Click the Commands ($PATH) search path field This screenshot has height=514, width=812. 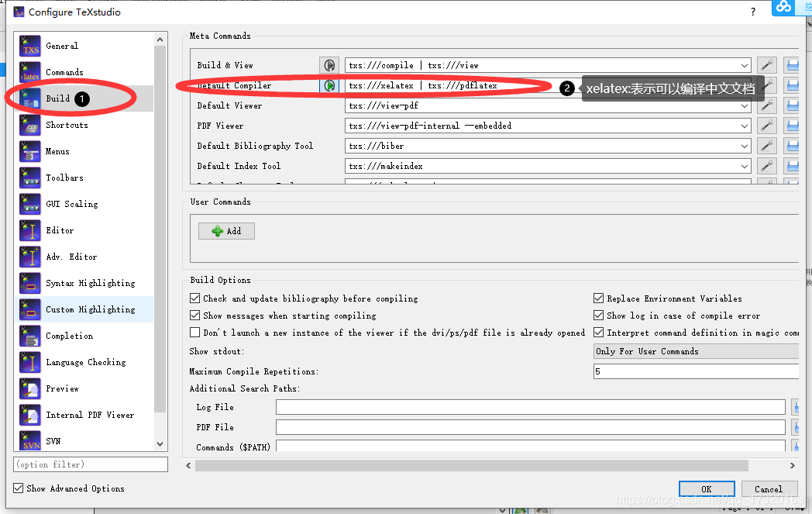pos(530,446)
